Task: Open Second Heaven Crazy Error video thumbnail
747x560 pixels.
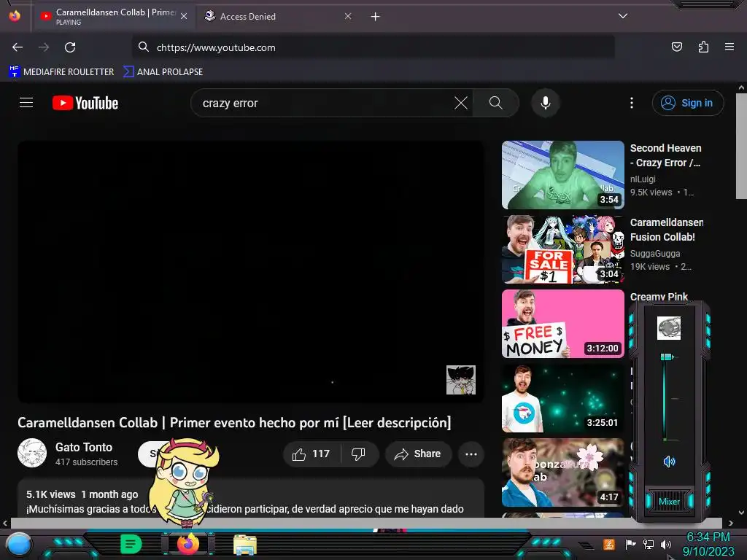Action: 562,175
